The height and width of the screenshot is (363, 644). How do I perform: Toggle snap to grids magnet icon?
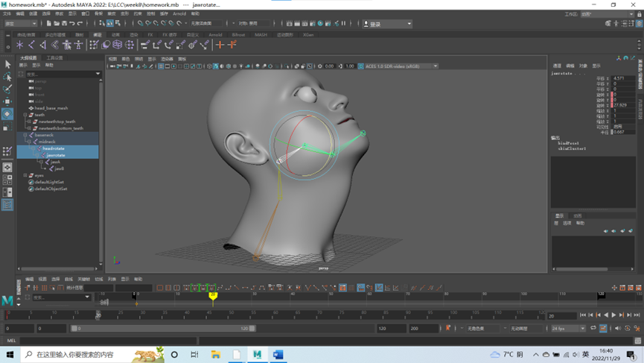141,23
